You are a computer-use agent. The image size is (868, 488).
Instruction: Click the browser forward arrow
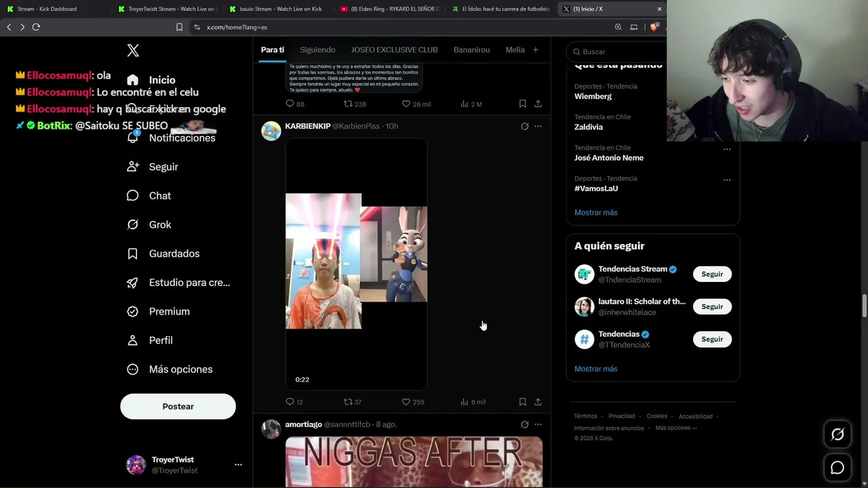pyautogui.click(x=22, y=27)
